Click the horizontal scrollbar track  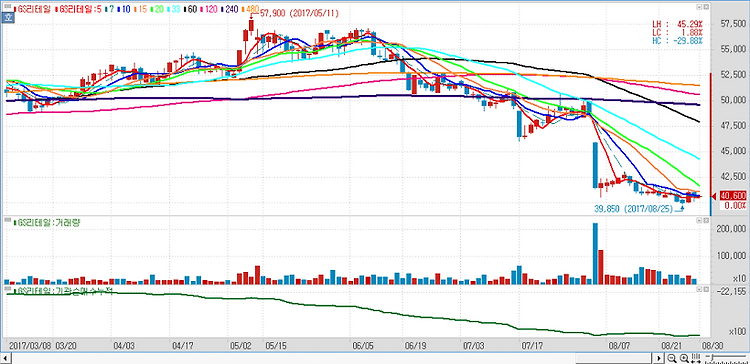coord(332,358)
